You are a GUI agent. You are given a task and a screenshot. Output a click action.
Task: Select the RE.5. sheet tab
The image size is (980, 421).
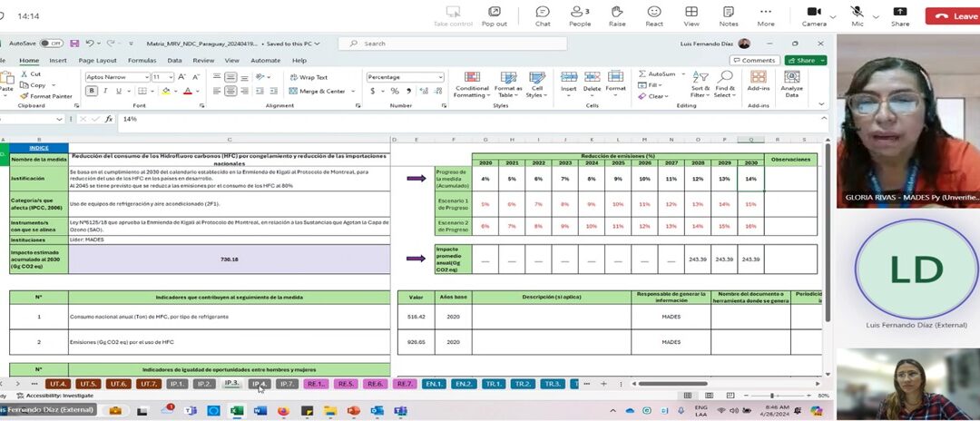pos(345,384)
